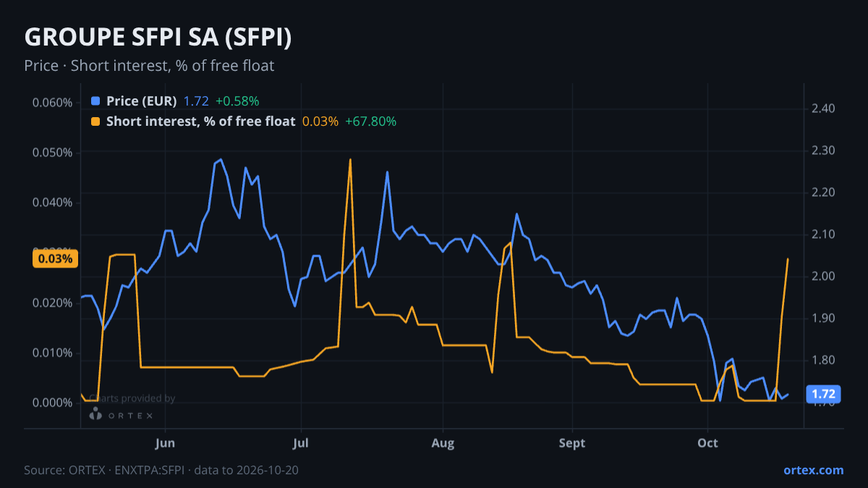Click the 2.30 right axis label

tap(824, 151)
